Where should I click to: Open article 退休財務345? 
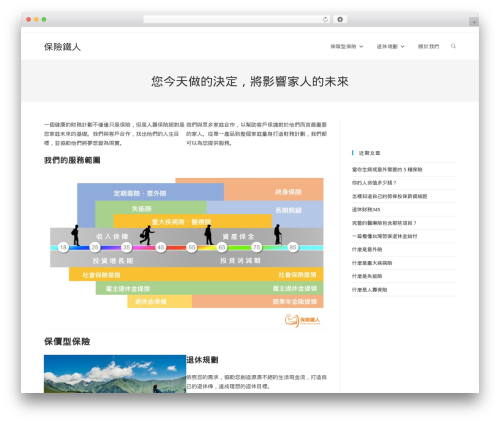[366, 210]
